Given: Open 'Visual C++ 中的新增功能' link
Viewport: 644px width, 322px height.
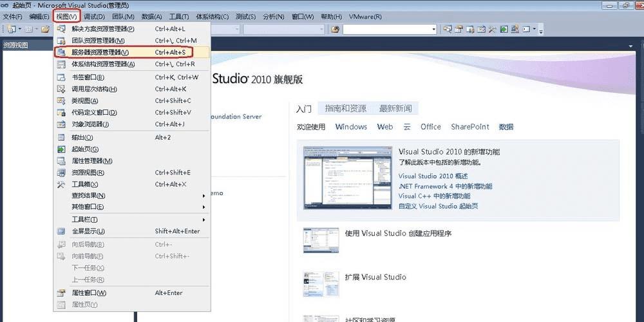Looking at the screenshot, I should [434, 196].
